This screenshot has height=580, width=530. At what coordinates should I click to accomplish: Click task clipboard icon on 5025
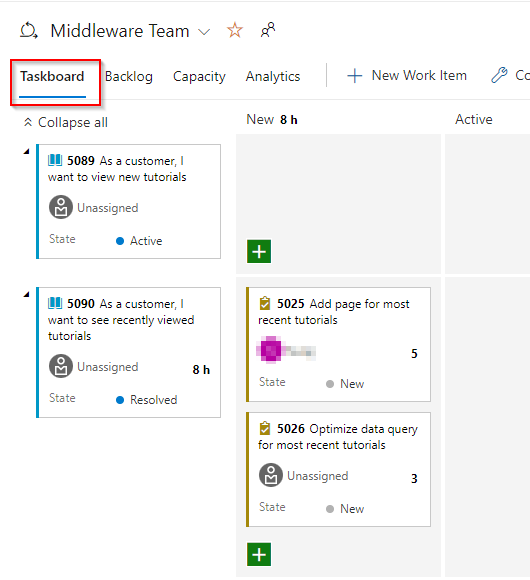[265, 303]
